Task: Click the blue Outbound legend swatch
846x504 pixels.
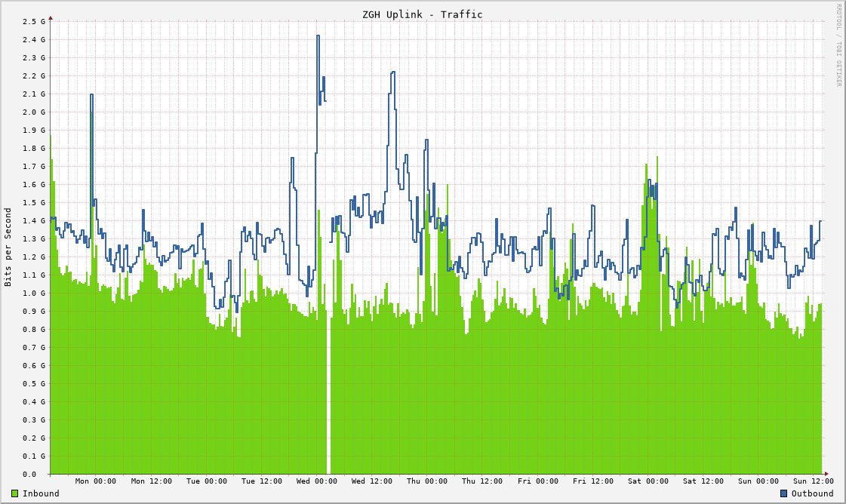Action: (784, 493)
